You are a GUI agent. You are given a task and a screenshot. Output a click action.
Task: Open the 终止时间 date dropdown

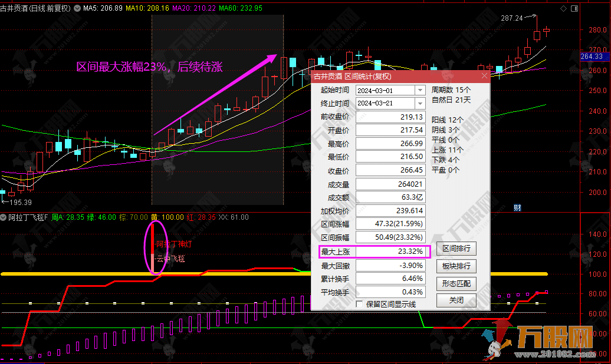[420, 104]
